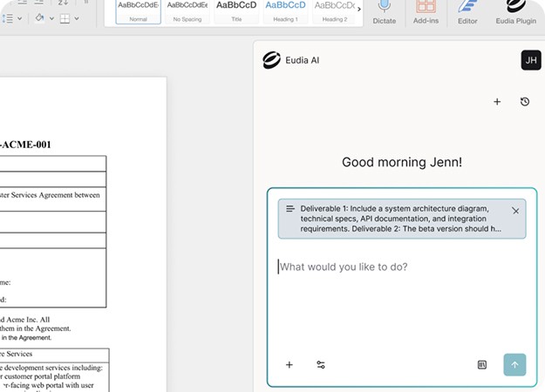Click 'r customer portal platform' text line
The width and height of the screenshot is (545, 392).
click(40, 376)
